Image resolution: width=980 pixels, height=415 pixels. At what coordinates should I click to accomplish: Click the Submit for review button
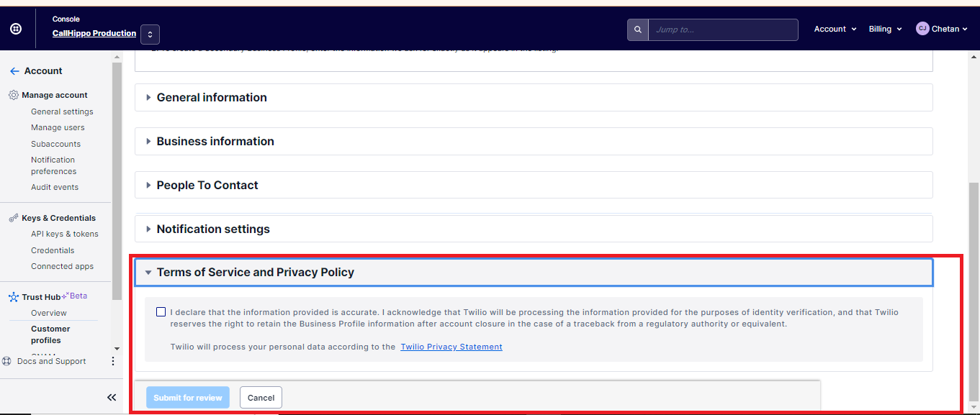click(x=188, y=398)
